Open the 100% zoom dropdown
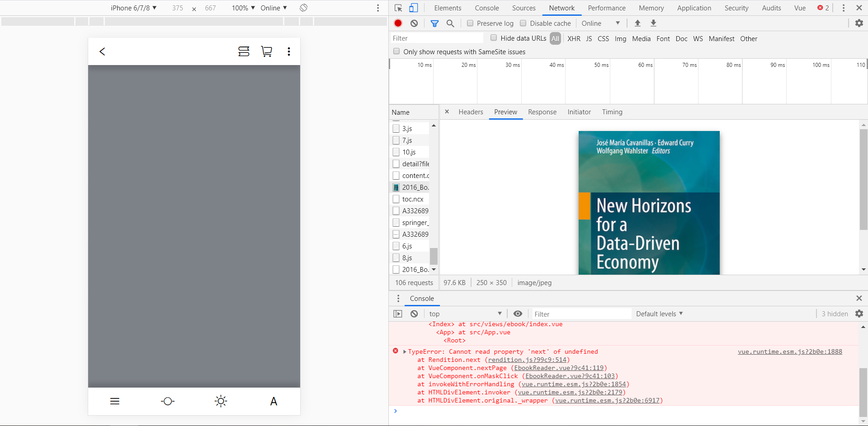This screenshot has height=426, width=868. 243,8
